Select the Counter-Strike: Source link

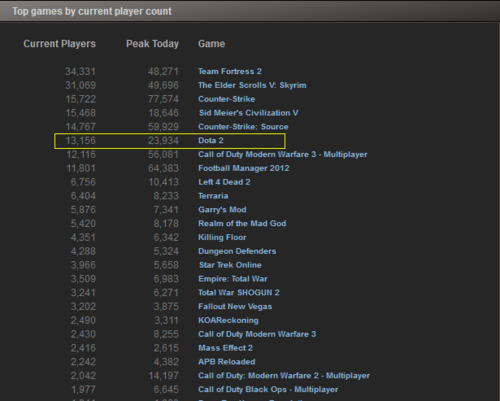pos(243,127)
